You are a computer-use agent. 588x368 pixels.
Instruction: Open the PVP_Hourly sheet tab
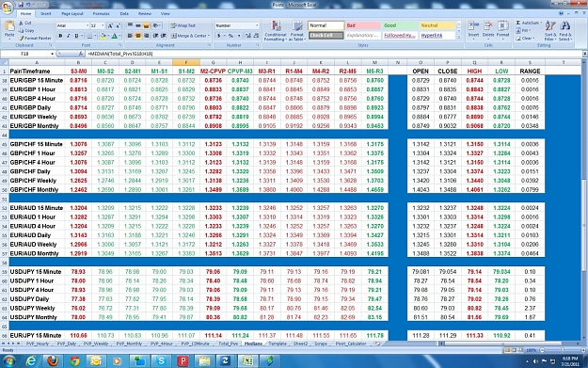[x=38, y=344]
